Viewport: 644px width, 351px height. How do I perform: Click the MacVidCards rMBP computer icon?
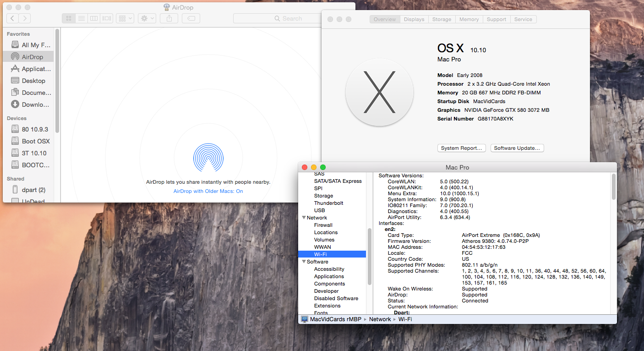[305, 319]
